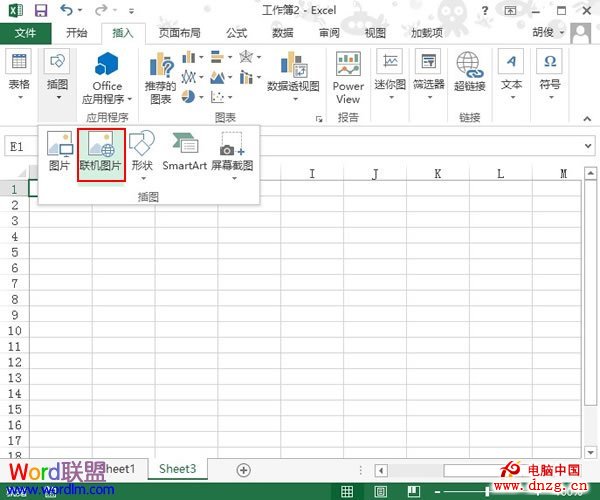Click the Save icon in quick access toolbar
Image resolution: width=600 pixels, height=500 pixels.
tap(41, 10)
